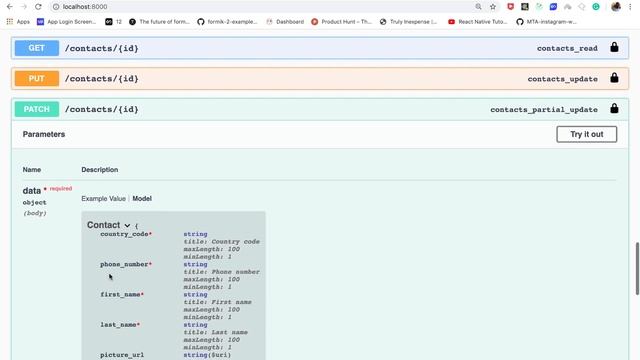This screenshot has width=640, height=360.
Task: Click the site info icon beside localhost:8000
Action: click(56, 7)
